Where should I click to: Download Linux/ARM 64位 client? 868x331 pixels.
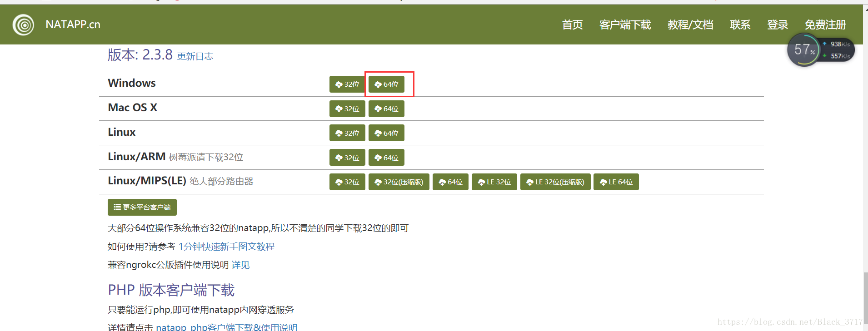tap(386, 158)
